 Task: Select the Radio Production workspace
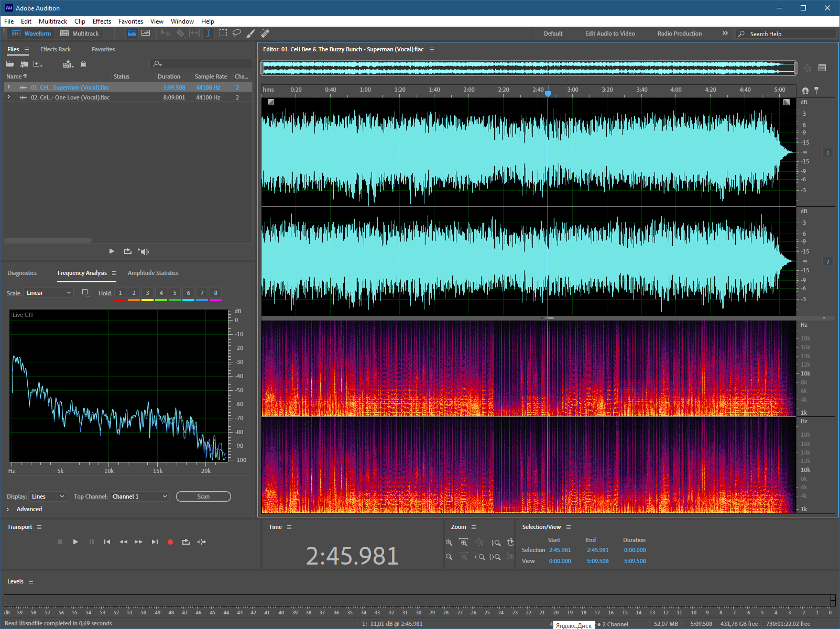(x=680, y=34)
